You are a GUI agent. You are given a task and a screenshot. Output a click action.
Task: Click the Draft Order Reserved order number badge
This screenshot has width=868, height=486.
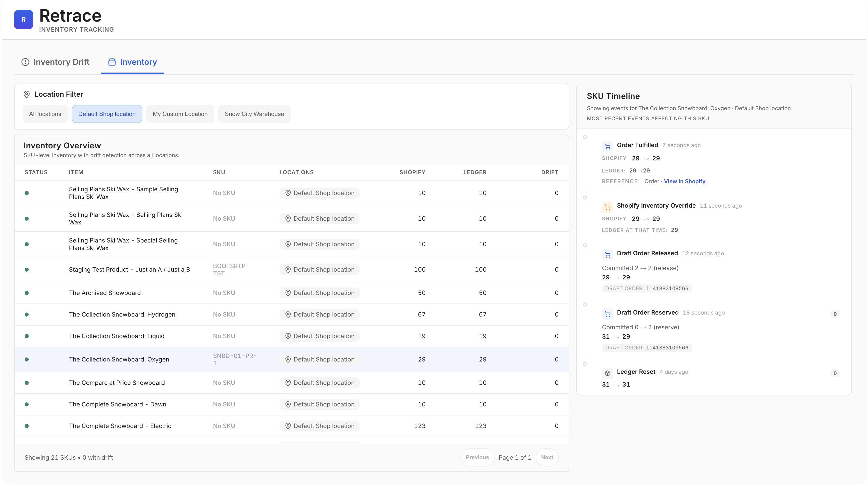click(647, 348)
